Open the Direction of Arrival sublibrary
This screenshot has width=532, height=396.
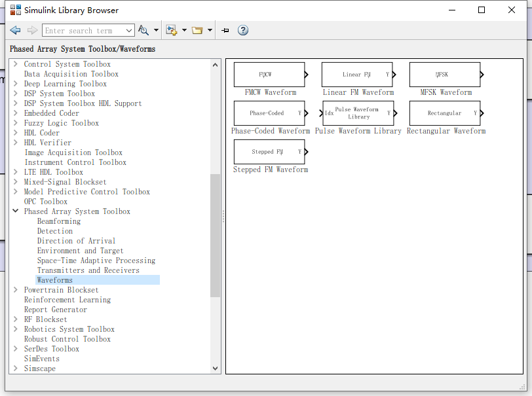77,241
